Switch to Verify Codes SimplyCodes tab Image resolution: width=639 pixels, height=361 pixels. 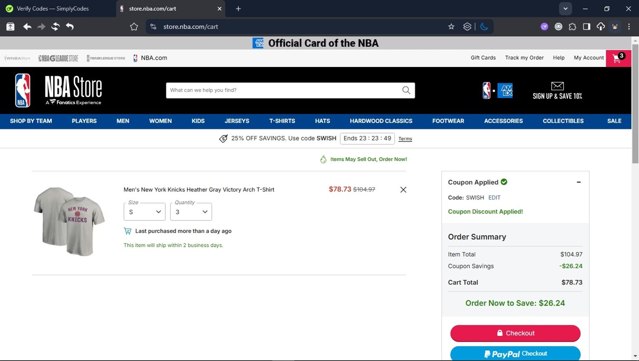point(53,9)
